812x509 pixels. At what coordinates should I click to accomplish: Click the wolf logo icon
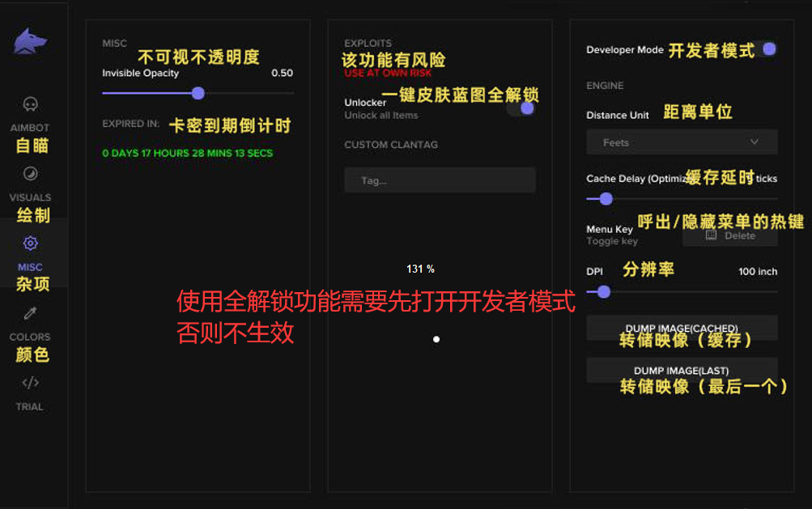(x=30, y=41)
